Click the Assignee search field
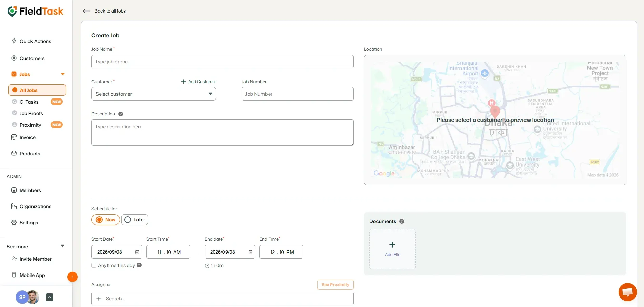 (x=222, y=299)
